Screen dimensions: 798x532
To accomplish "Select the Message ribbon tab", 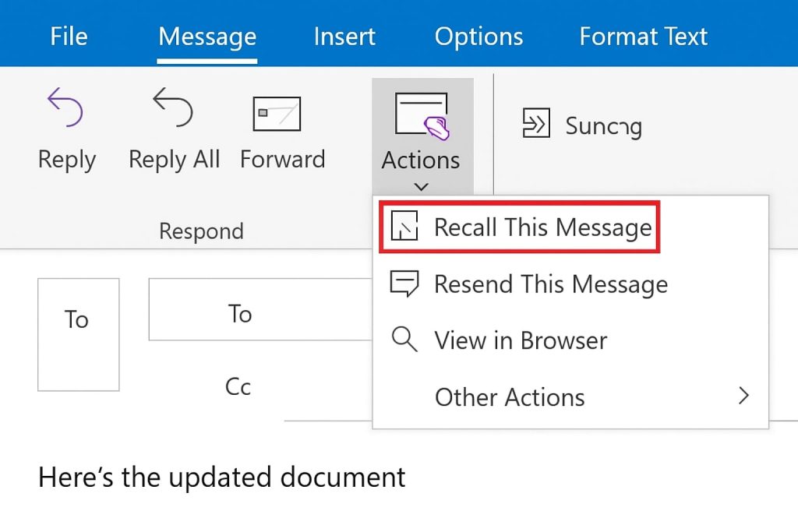I will [x=207, y=36].
